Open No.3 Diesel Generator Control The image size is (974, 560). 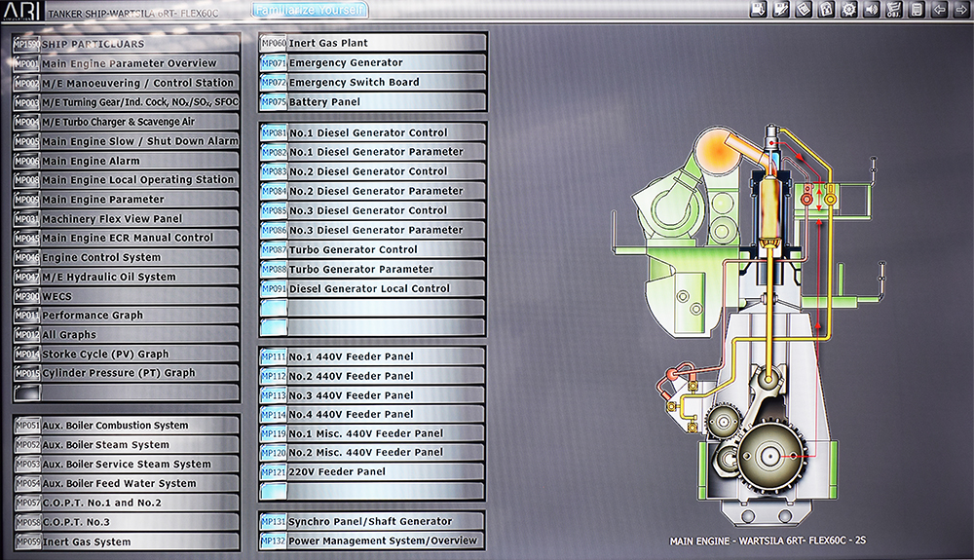point(373,210)
